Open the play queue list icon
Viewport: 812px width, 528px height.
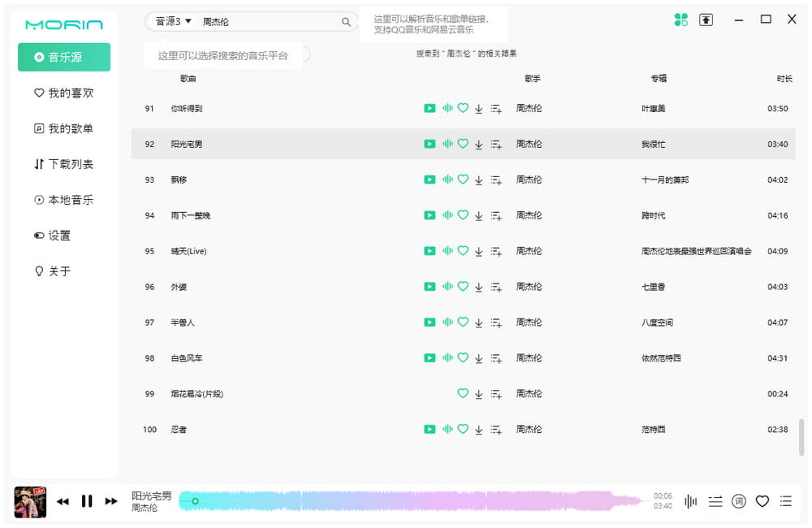point(785,501)
